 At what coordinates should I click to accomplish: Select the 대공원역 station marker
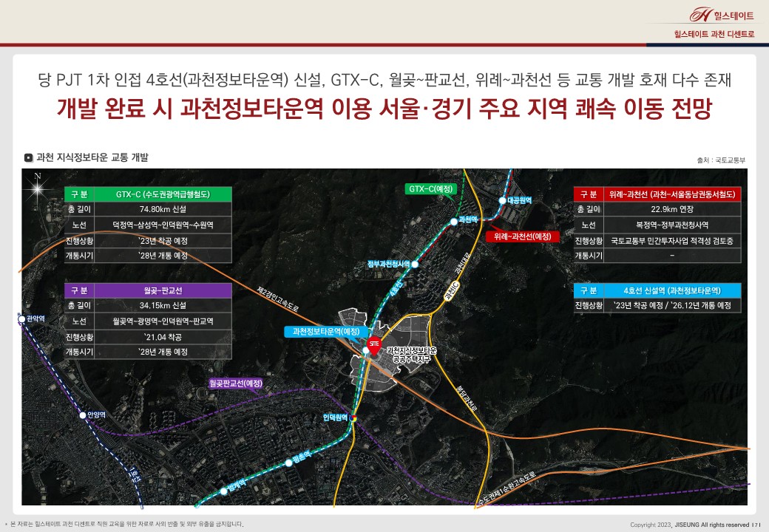click(x=504, y=200)
